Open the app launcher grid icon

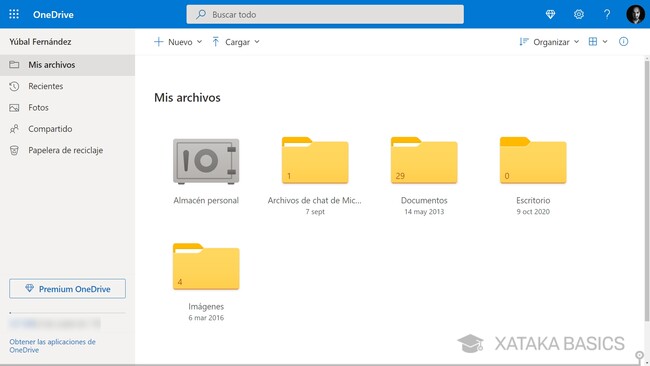[14, 14]
